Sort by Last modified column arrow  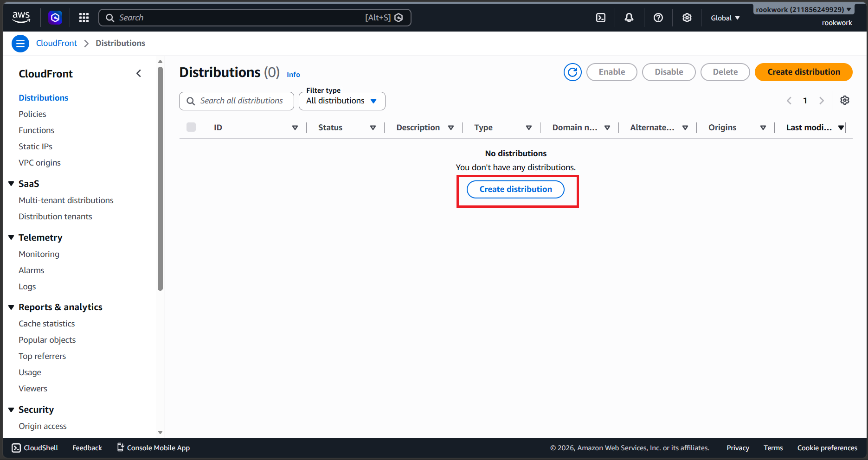point(841,128)
